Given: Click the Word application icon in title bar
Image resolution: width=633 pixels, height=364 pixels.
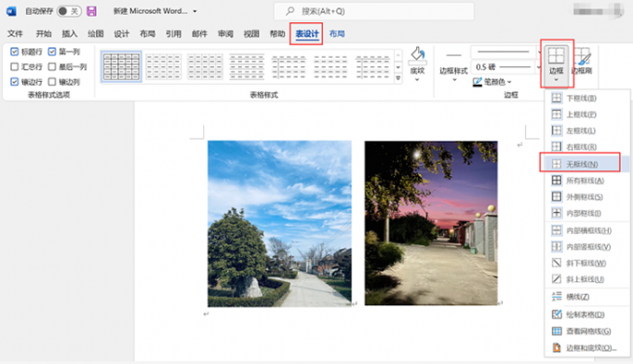Looking at the screenshot, I should (11, 11).
